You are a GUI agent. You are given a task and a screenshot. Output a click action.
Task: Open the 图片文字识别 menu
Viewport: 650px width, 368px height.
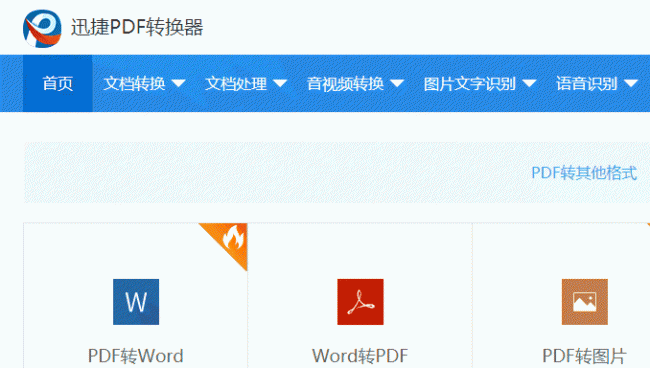(470, 84)
